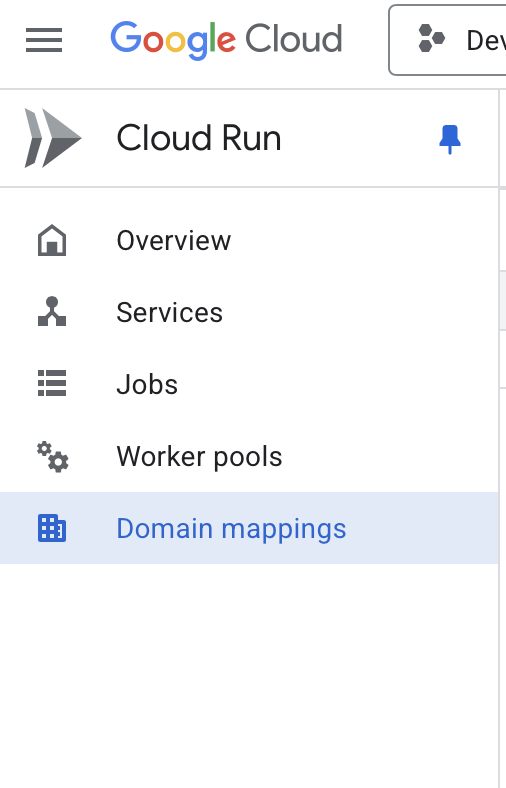
Task: Click the Cloud Run product icon
Action: tap(53, 138)
